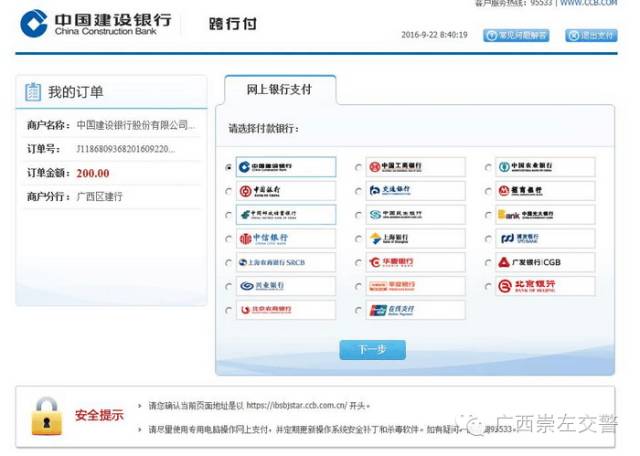
Task: Click the 中国民生银行 logo tile
Action: click(x=416, y=215)
